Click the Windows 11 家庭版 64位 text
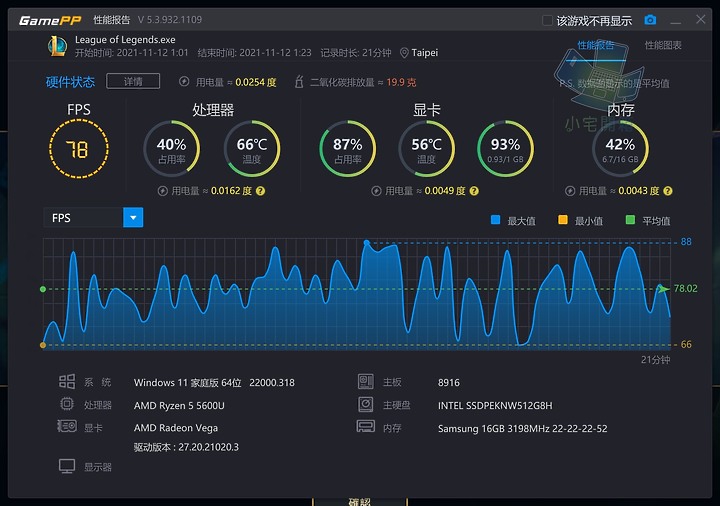The image size is (720, 506). click(x=188, y=382)
